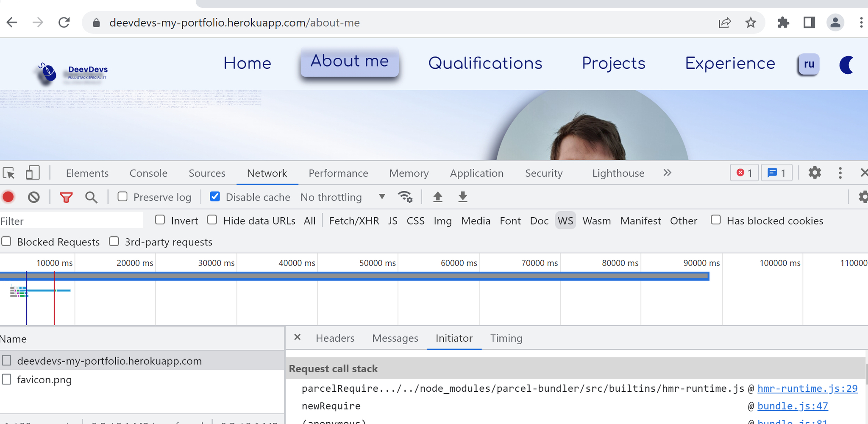
Task: Click the record network log button
Action: pyautogui.click(x=8, y=197)
